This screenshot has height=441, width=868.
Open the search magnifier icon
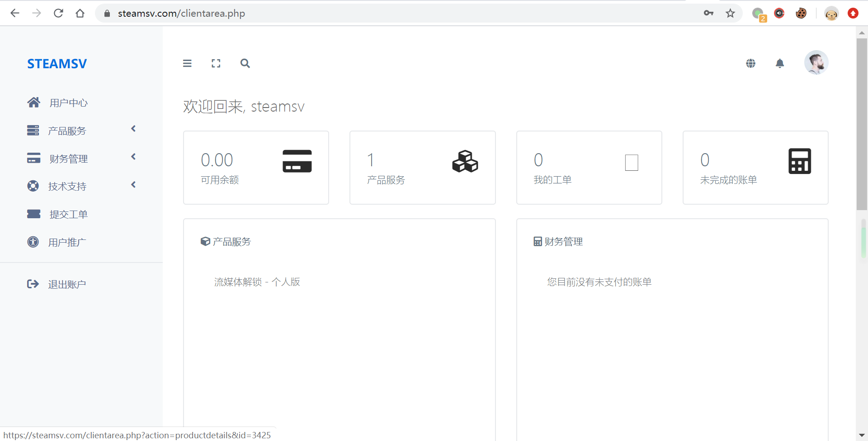[245, 63]
